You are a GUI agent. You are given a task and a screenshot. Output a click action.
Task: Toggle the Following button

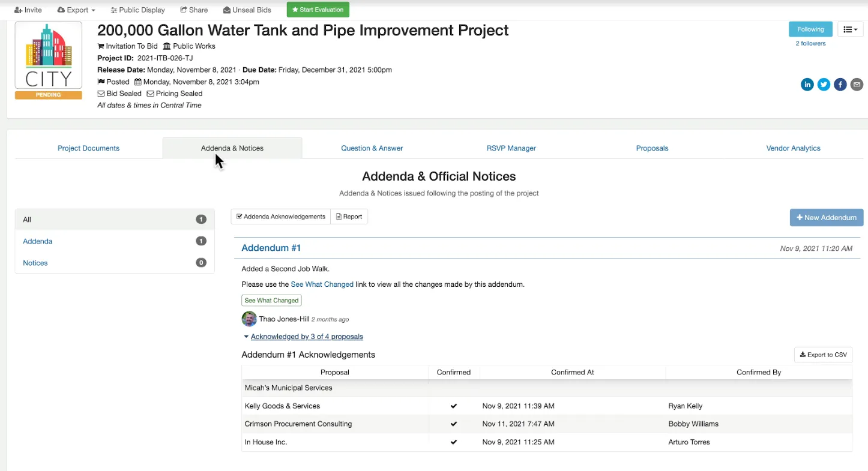(x=810, y=29)
